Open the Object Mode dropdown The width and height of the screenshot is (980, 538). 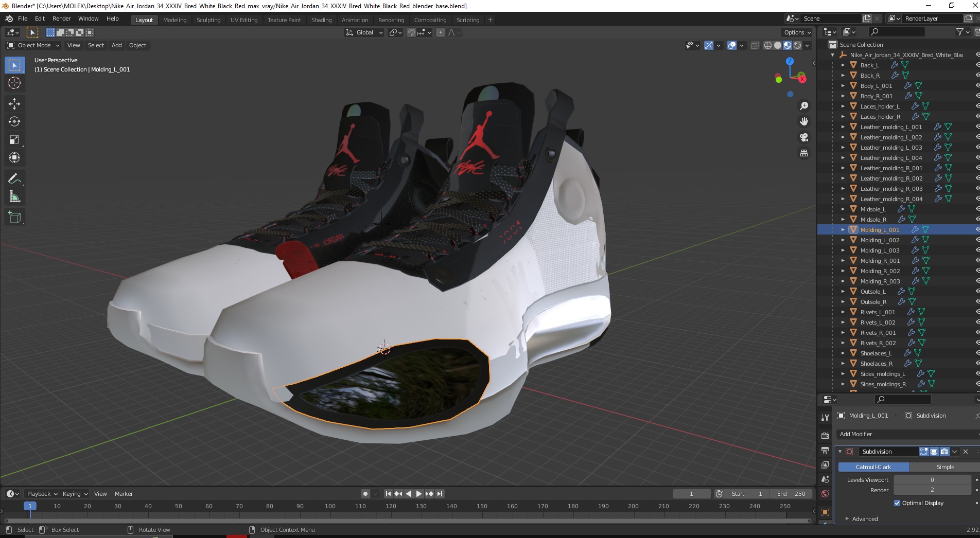(x=33, y=45)
